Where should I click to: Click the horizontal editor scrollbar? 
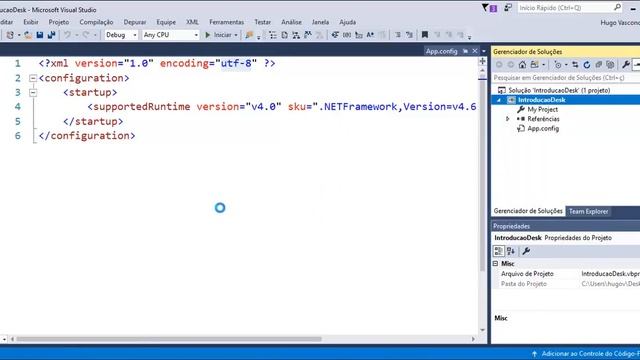point(169,339)
